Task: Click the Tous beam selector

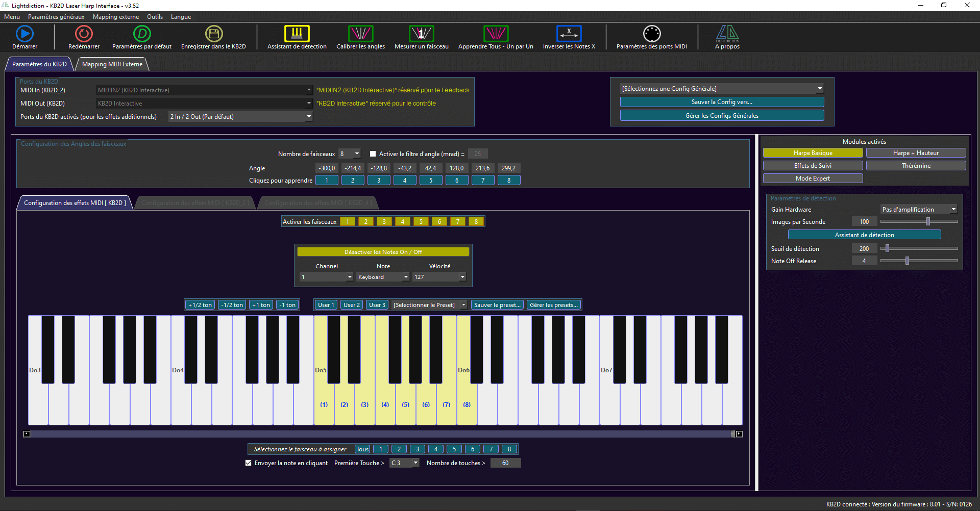Action: coord(362,449)
